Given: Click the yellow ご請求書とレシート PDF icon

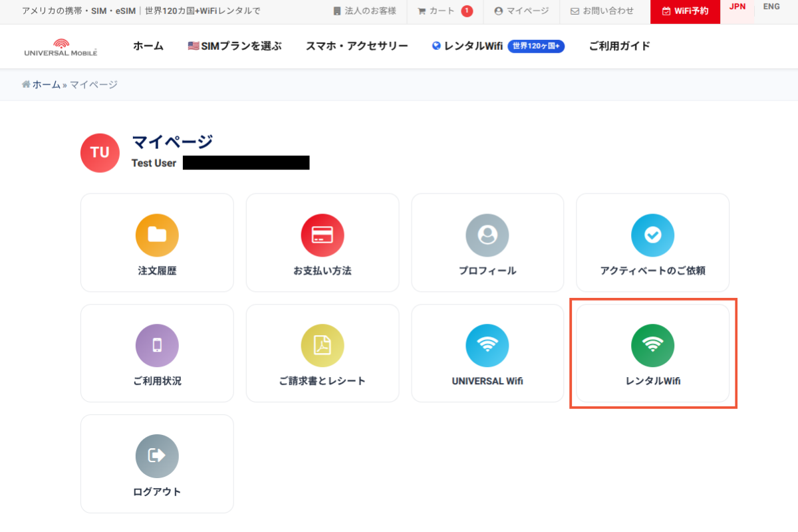Looking at the screenshot, I should click(323, 346).
